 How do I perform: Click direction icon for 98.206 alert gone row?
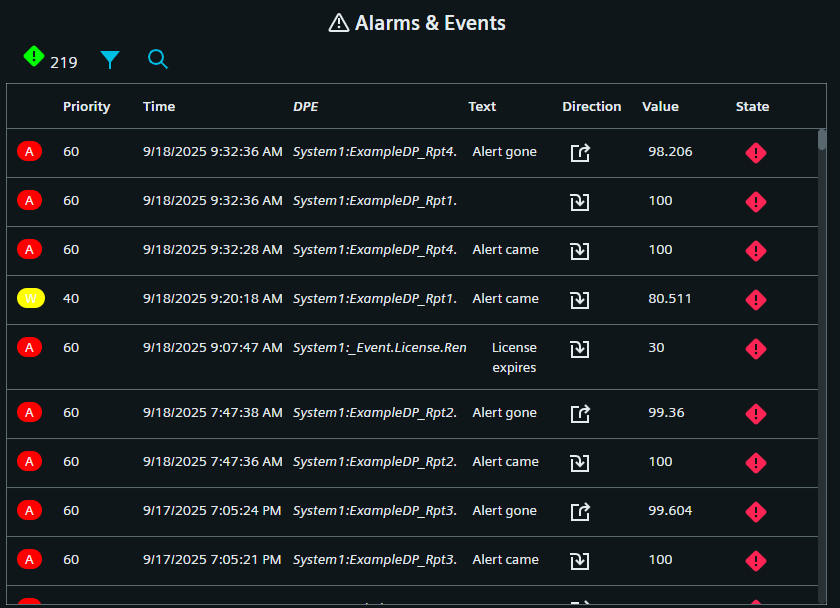[x=580, y=152]
